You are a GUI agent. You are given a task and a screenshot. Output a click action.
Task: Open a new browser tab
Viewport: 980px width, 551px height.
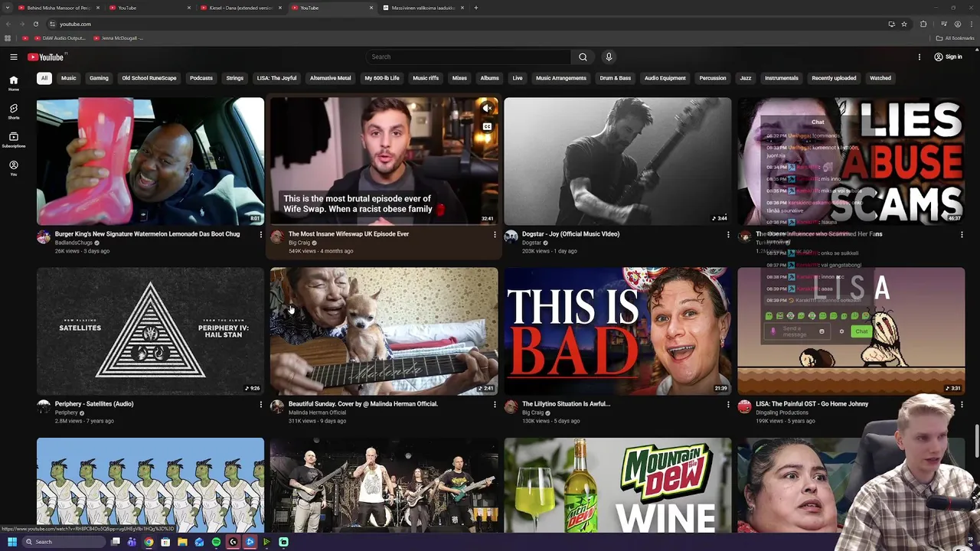point(475,8)
